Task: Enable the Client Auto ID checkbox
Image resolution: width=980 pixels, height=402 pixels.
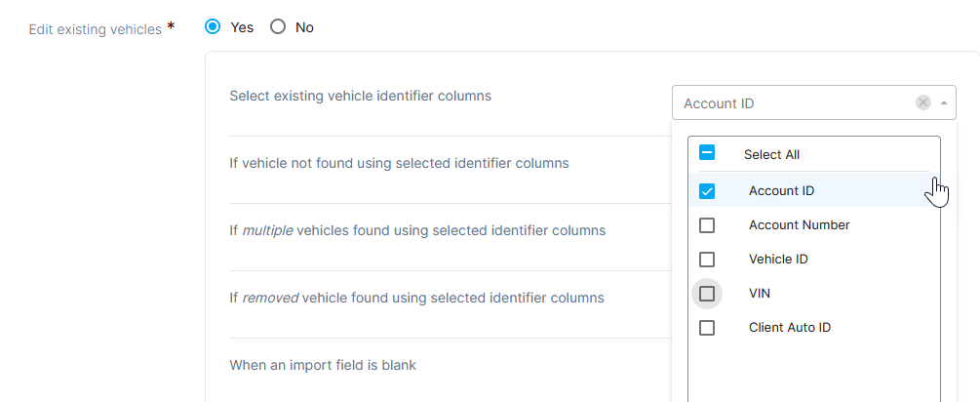Action: coord(708,328)
